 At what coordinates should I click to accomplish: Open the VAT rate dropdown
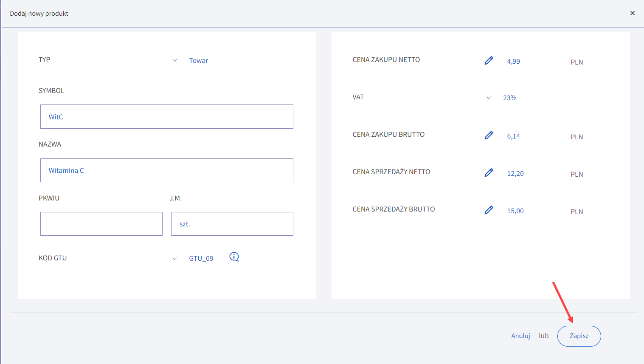click(489, 98)
